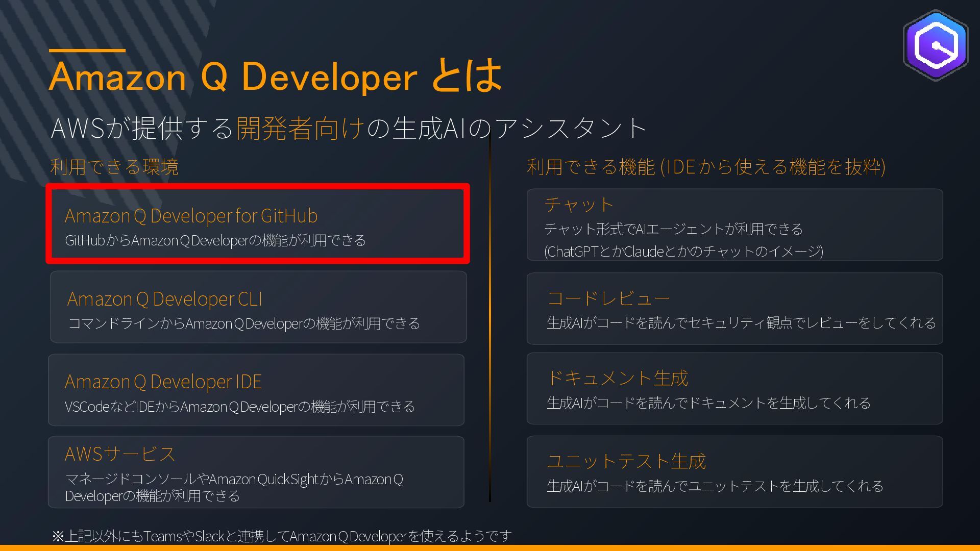Screen dimensions: 980x551
Task: Click the description 'GitHubからAmazon Q Developerの機能が利用できる'
Action: pos(215,240)
